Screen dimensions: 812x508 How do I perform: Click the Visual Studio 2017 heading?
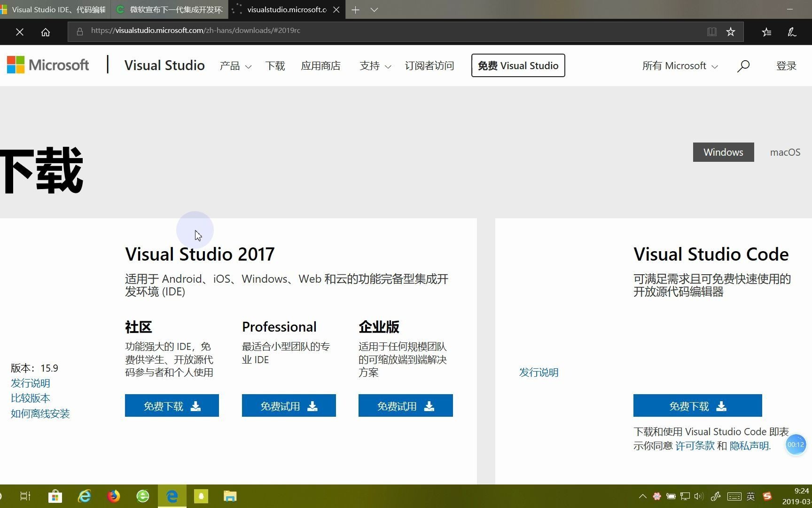[x=200, y=254]
